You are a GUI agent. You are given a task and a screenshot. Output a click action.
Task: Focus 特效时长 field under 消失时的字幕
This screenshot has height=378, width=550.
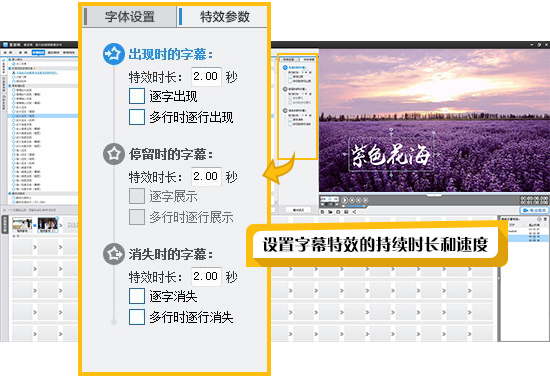pos(206,276)
